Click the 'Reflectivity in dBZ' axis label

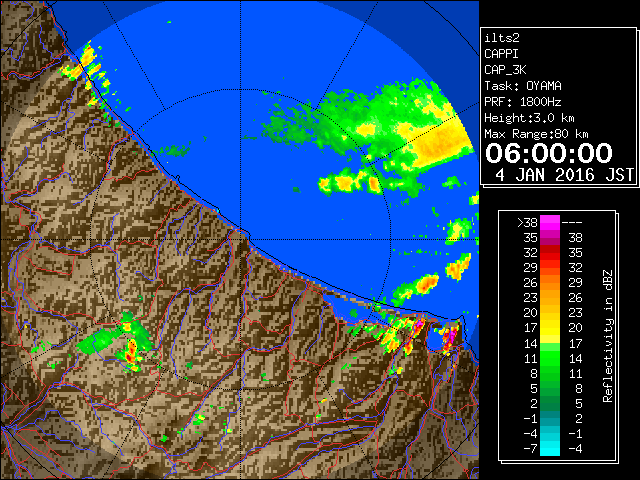coord(608,336)
